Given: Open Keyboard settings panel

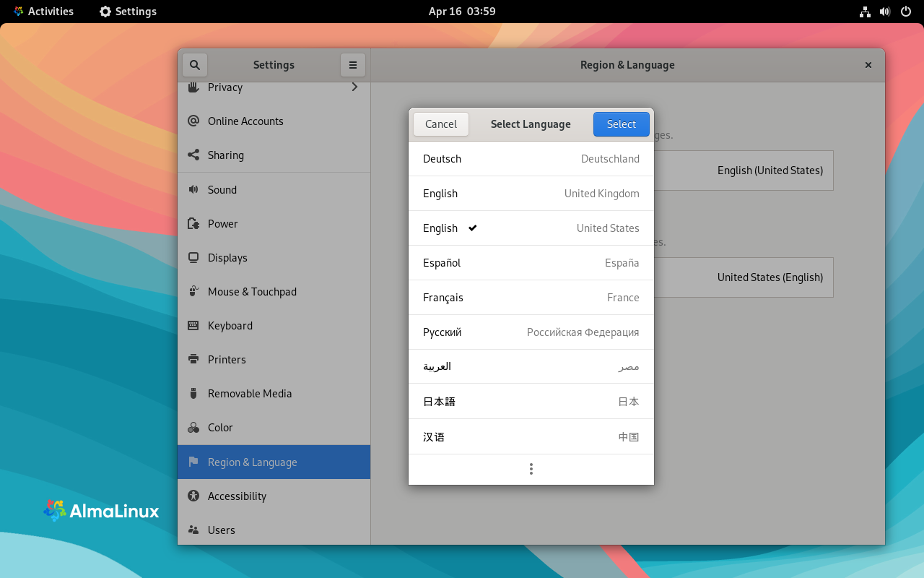Looking at the screenshot, I should (230, 326).
